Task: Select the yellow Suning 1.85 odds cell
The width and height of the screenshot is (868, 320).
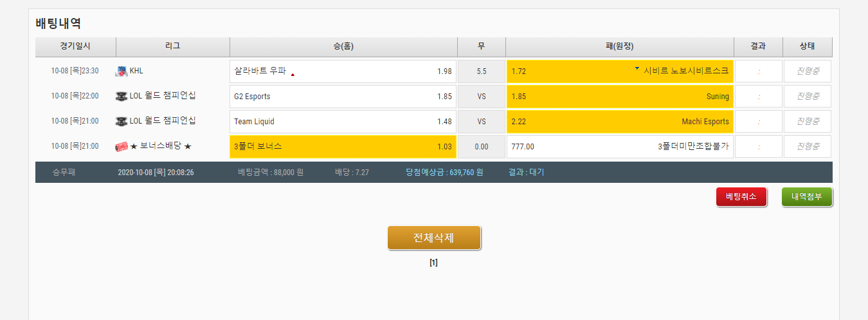Action: (620, 97)
